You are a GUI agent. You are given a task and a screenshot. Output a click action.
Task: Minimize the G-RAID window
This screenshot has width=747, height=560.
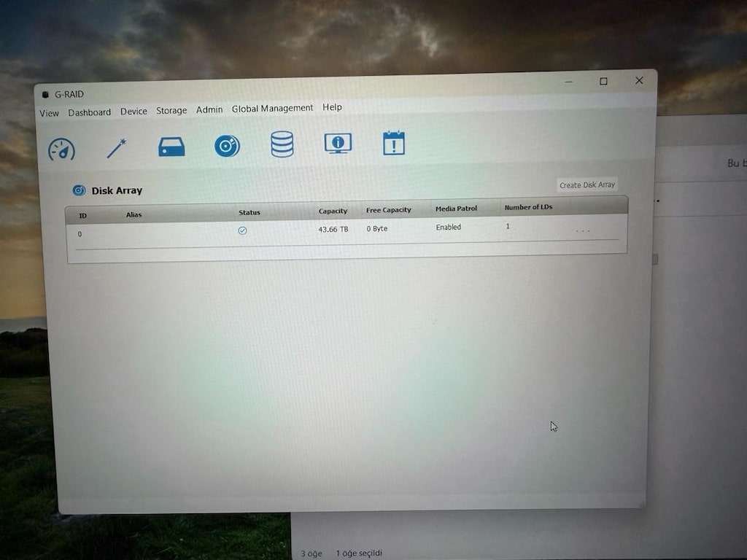point(568,82)
